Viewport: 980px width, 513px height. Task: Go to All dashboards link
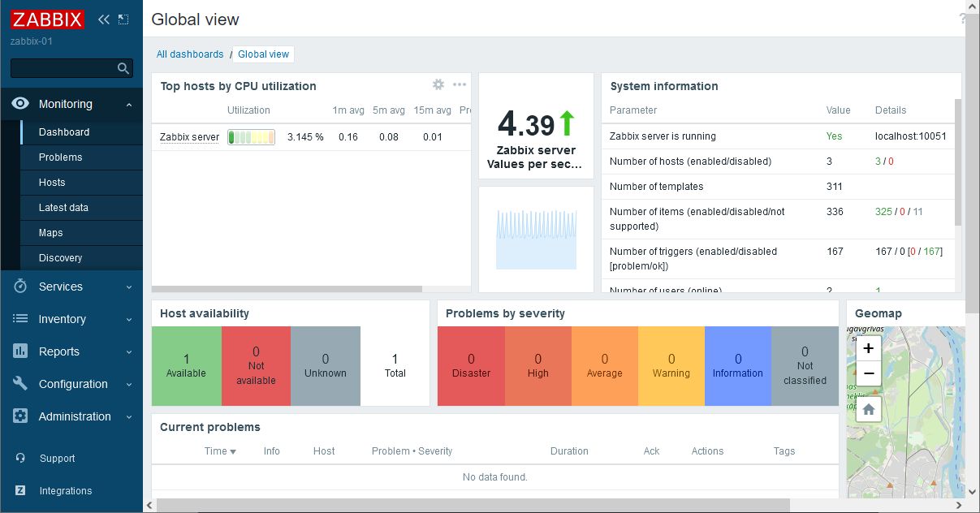click(x=190, y=54)
